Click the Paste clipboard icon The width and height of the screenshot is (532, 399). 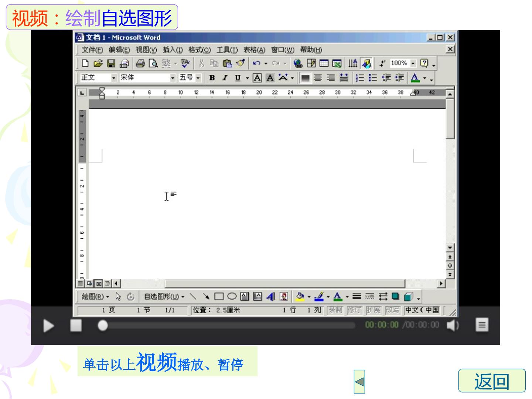[227, 64]
